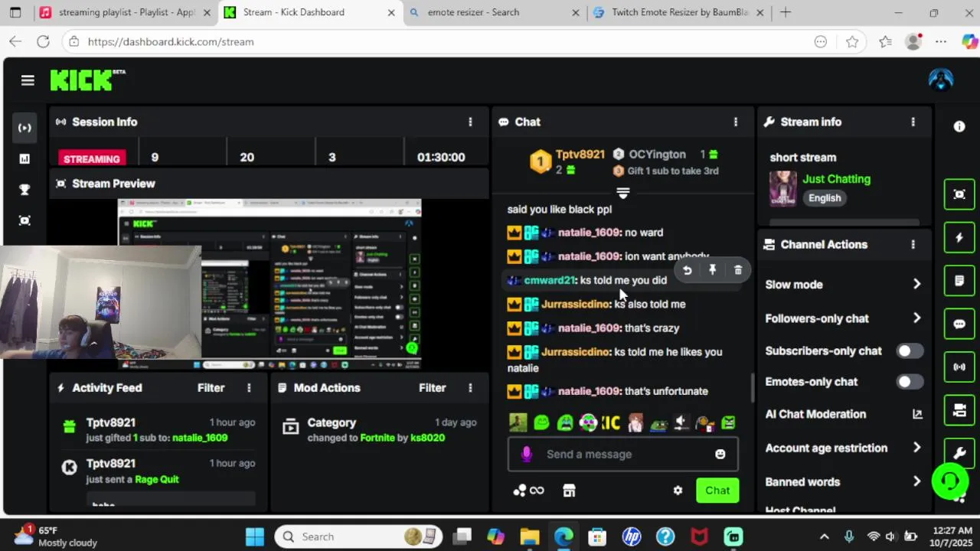Image resolution: width=980 pixels, height=551 pixels.
Task: Refresh the browser page
Action: [x=43, y=42]
